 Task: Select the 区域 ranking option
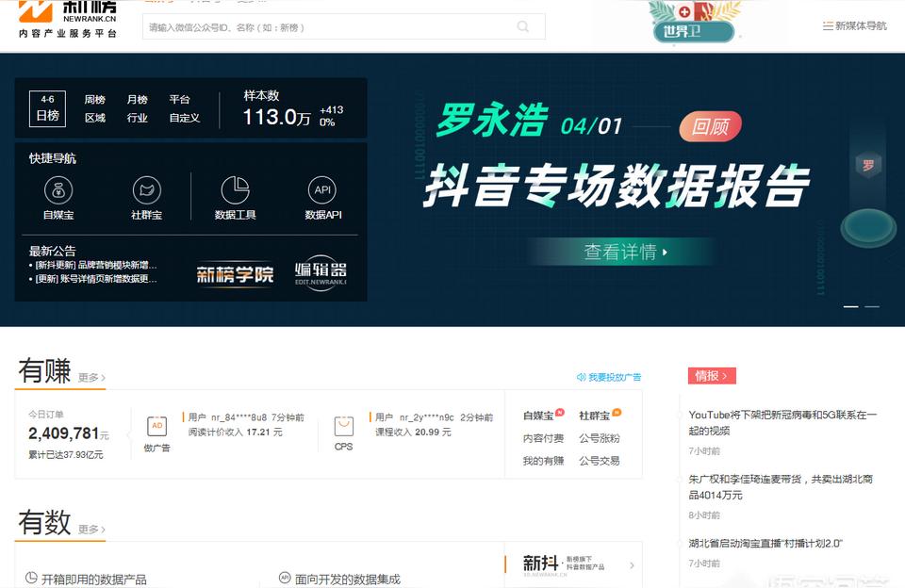pyautogui.click(x=94, y=118)
